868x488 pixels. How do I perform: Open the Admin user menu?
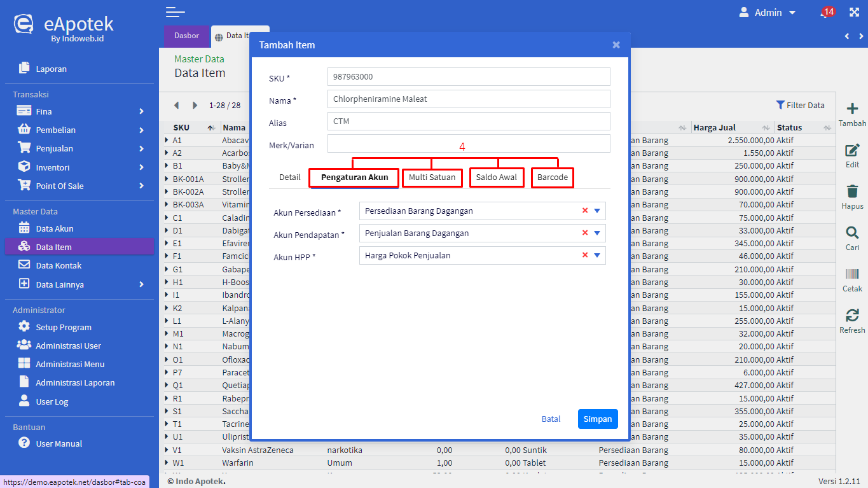[768, 13]
